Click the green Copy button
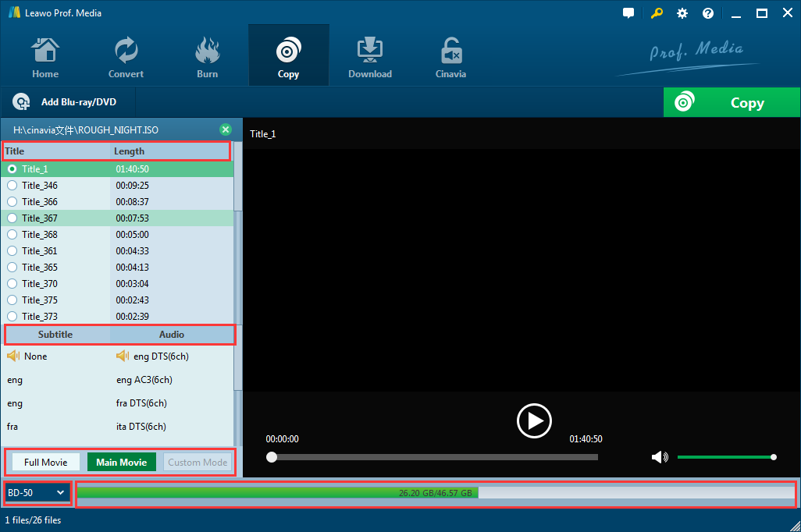This screenshot has height=532, width=801. tap(730, 103)
